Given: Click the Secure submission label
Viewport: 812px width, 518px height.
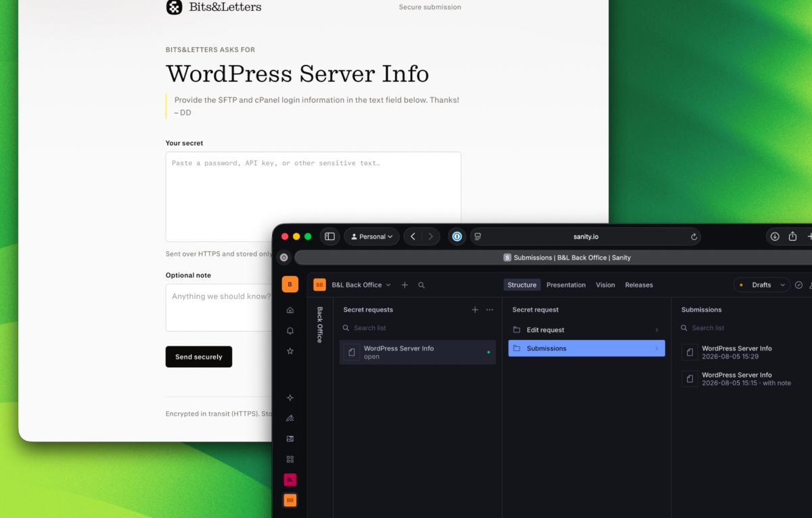Looking at the screenshot, I should coord(430,7).
